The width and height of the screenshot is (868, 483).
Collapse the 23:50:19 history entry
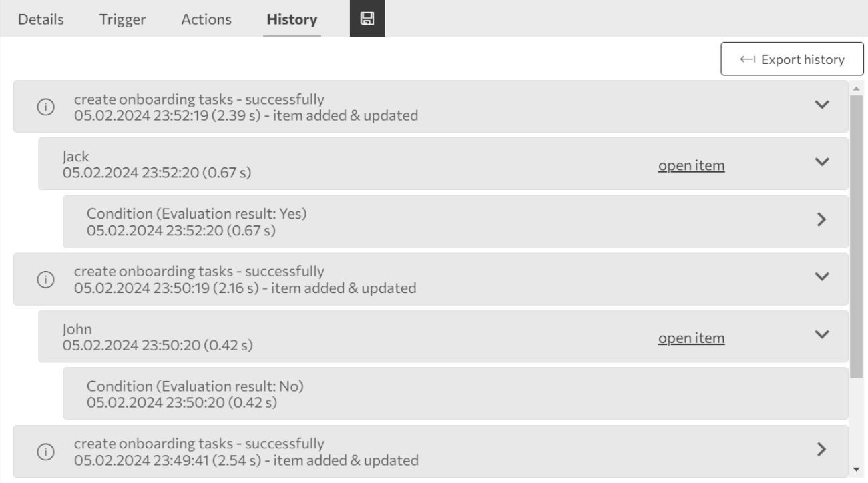coord(822,276)
